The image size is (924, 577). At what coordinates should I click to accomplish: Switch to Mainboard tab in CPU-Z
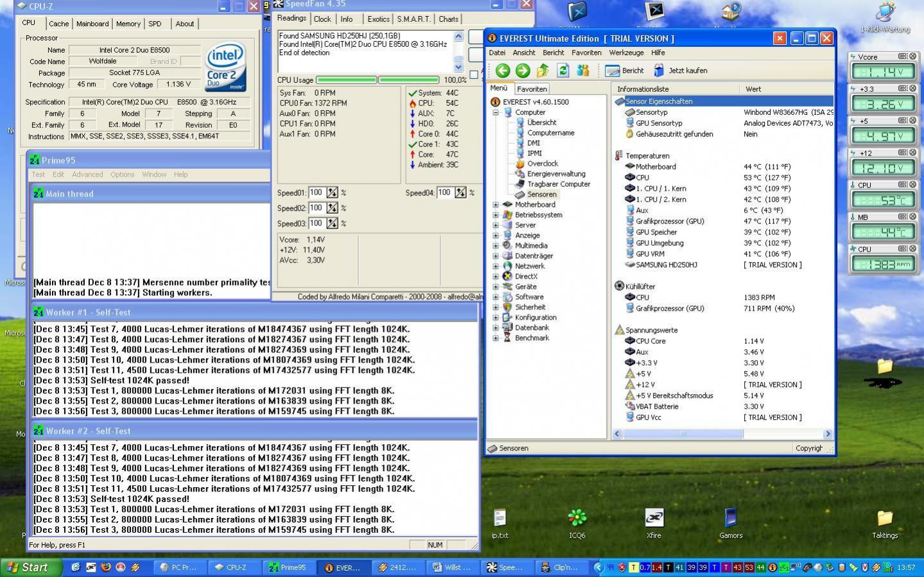pyautogui.click(x=92, y=24)
